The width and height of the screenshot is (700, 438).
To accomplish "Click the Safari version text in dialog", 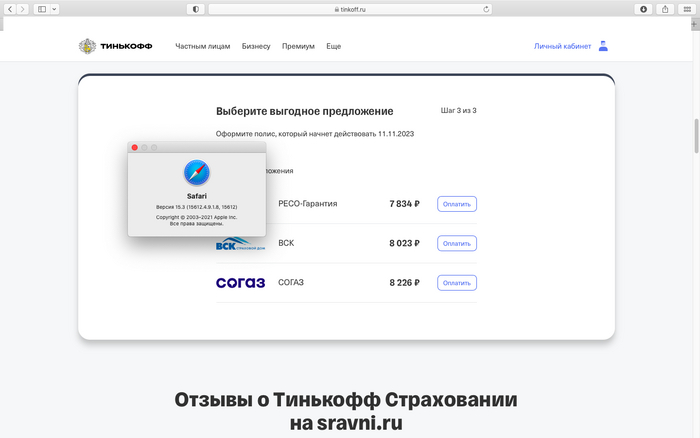I will pos(197,207).
